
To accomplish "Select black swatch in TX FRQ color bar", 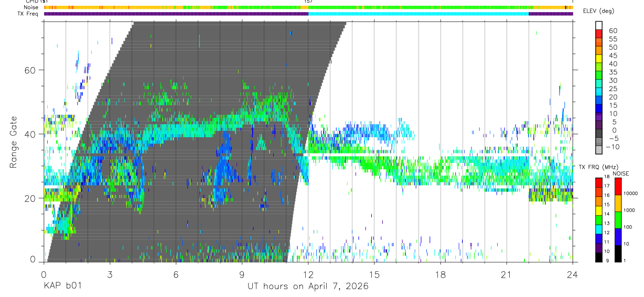I will (598, 258).
